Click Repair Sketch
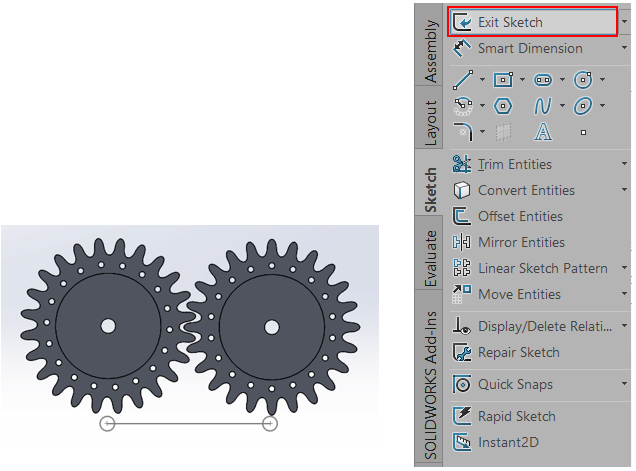The image size is (636, 471). [506, 352]
